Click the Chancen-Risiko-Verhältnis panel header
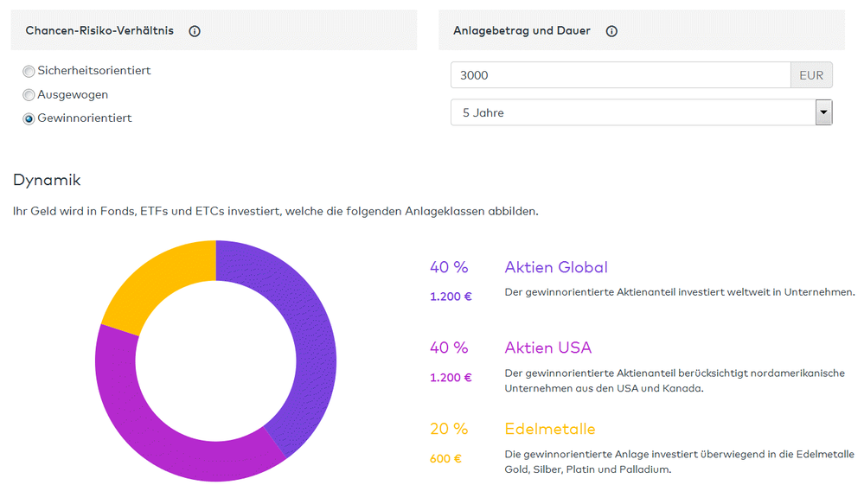The width and height of the screenshot is (864, 504). pos(99,31)
